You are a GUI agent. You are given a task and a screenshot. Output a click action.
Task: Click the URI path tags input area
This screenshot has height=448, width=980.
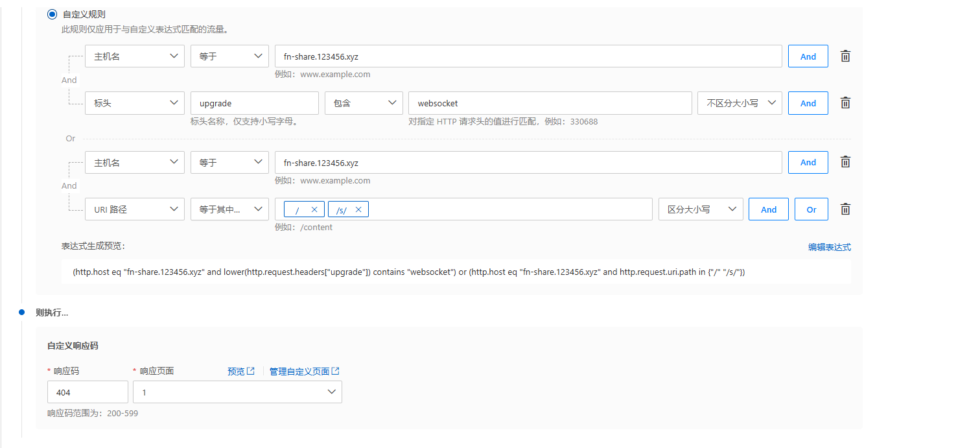[x=463, y=209]
